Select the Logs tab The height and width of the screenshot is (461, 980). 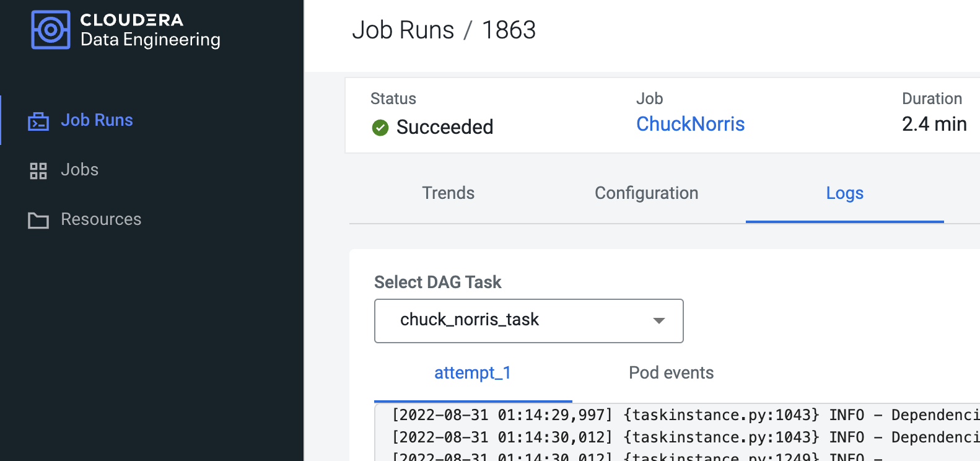pos(845,193)
